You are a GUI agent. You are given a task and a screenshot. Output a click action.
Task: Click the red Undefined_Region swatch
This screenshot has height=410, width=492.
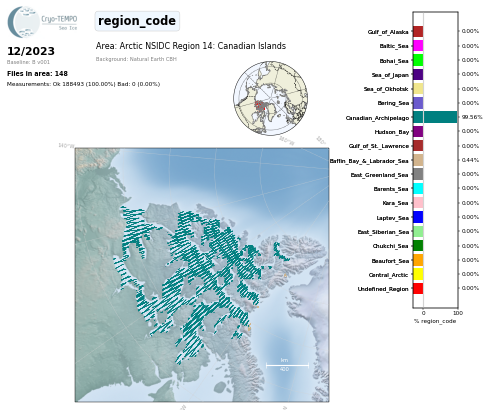(418, 288)
